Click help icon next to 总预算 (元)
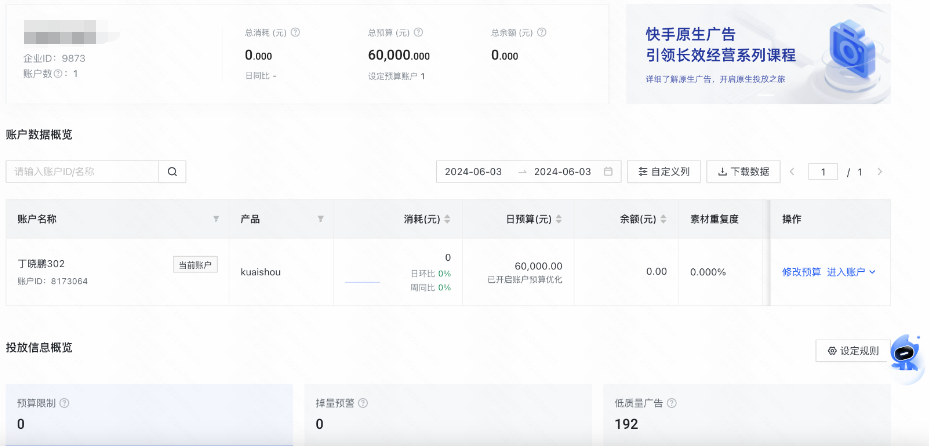 tap(418, 33)
